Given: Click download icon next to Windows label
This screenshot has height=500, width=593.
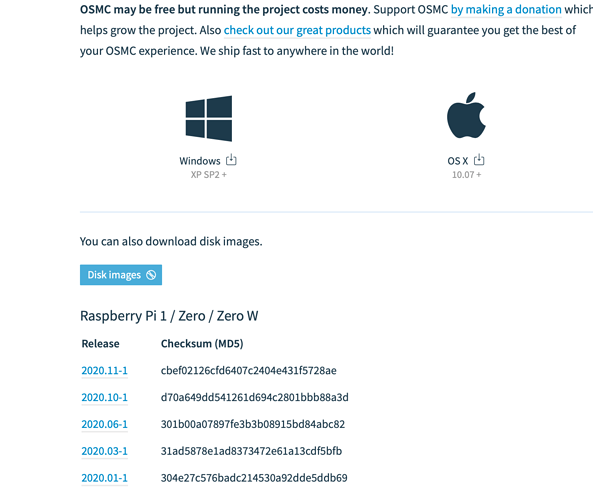Looking at the screenshot, I should (231, 160).
